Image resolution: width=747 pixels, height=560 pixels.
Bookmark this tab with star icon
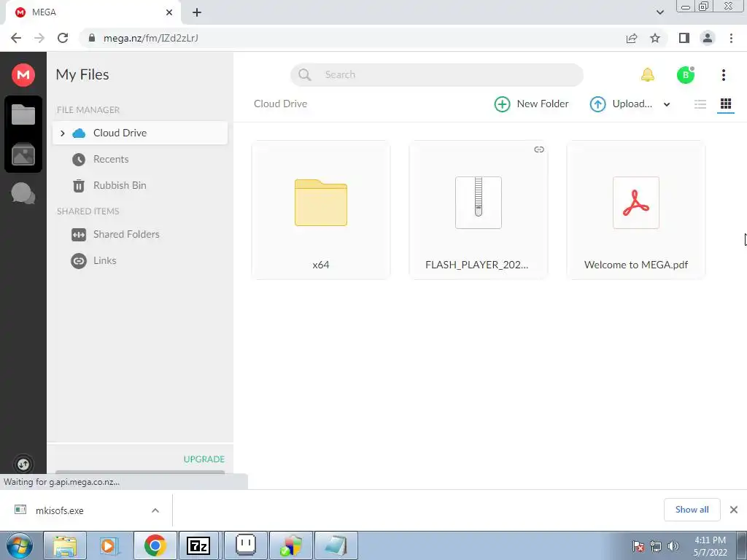click(x=655, y=38)
